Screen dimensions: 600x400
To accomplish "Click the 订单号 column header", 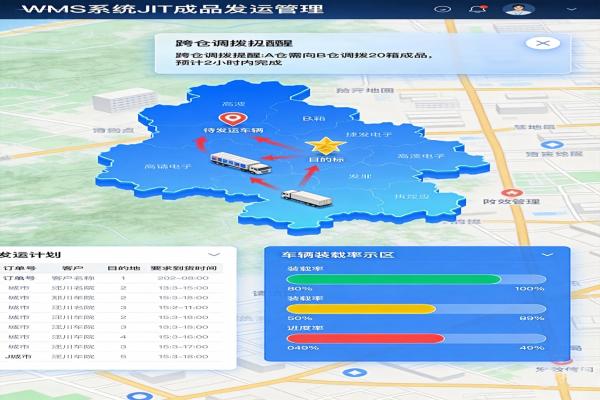I will tap(20, 268).
